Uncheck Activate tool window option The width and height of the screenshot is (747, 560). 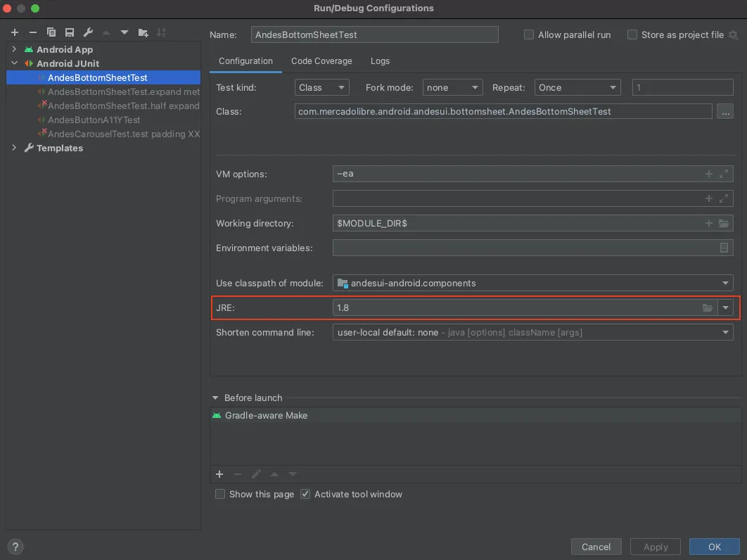[x=305, y=494]
